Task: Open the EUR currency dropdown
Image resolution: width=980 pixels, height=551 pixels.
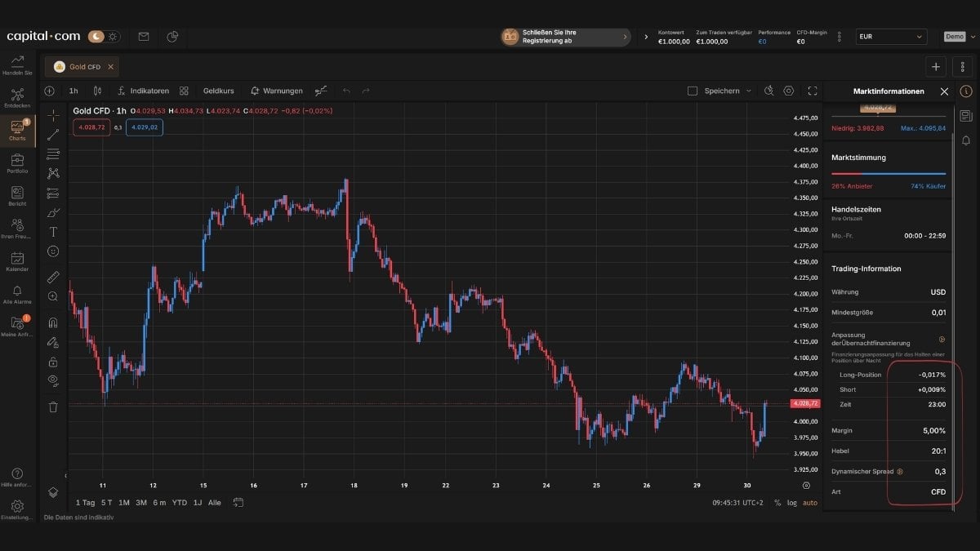Action: (891, 37)
